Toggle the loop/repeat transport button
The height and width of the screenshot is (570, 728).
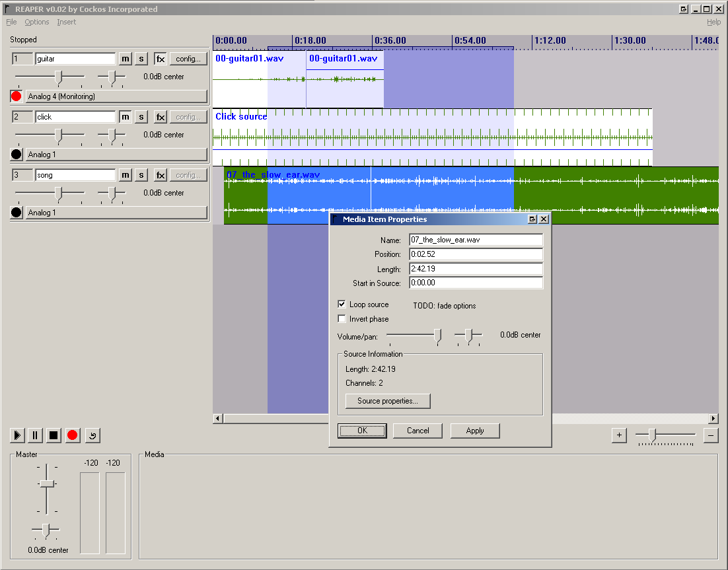(92, 435)
